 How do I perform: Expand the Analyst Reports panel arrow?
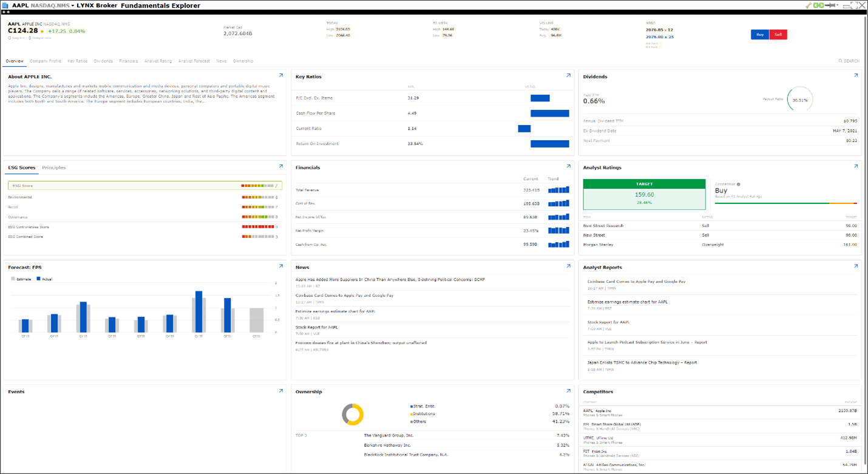856,266
